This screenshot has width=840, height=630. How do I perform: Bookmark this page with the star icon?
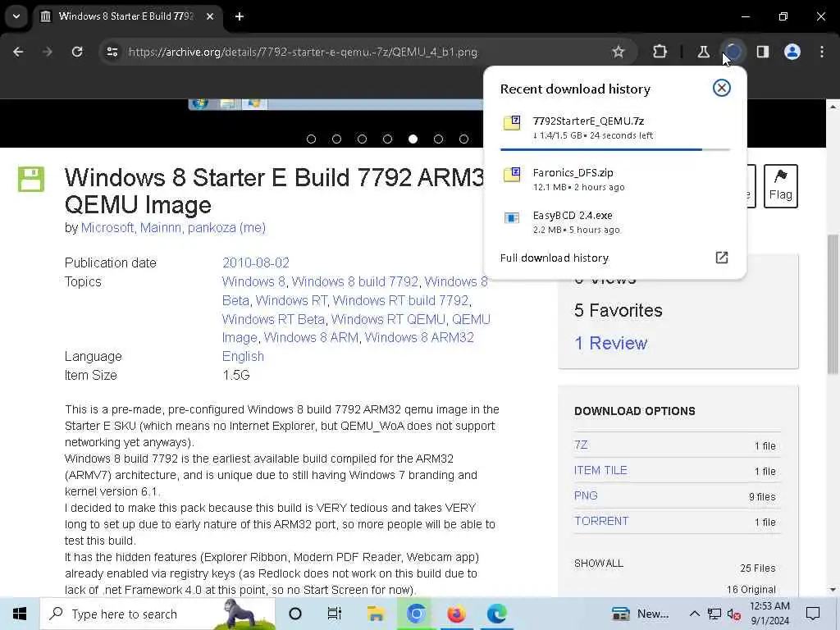(x=619, y=52)
